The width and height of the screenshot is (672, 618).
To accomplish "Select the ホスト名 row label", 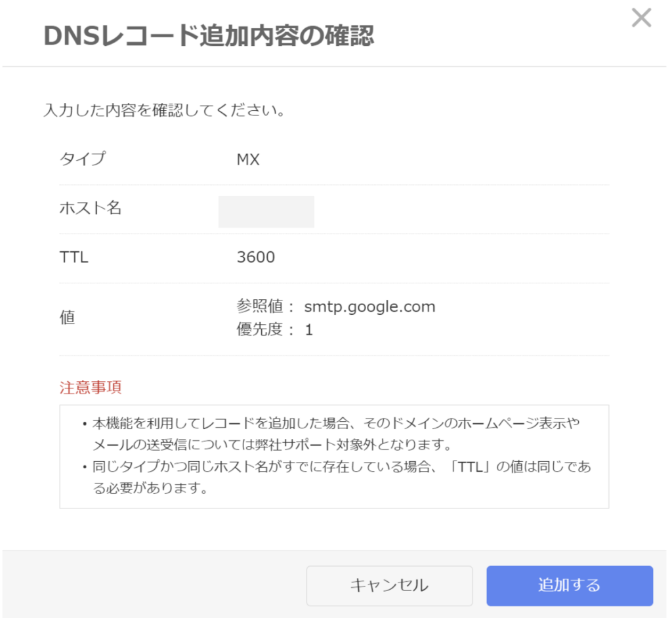I will click(x=91, y=209).
